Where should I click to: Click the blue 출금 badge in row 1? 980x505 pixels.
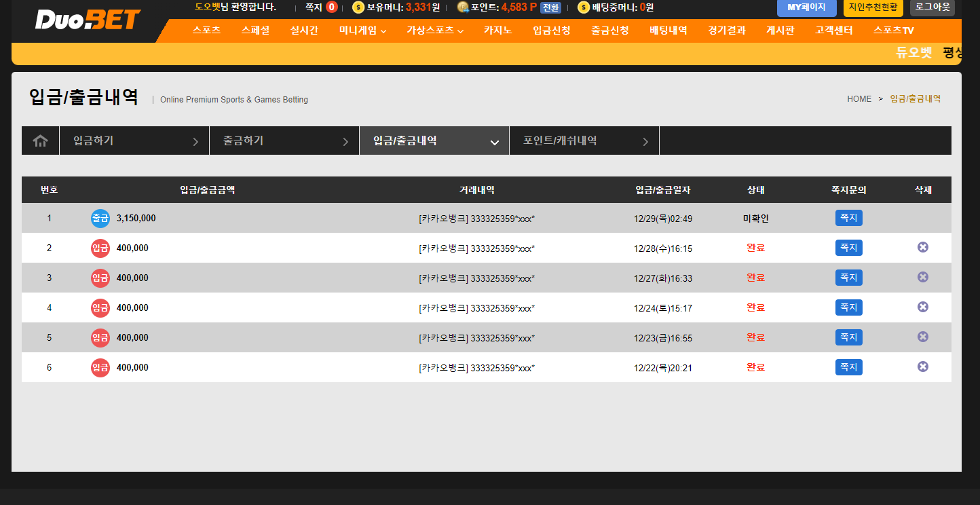pyautogui.click(x=100, y=219)
